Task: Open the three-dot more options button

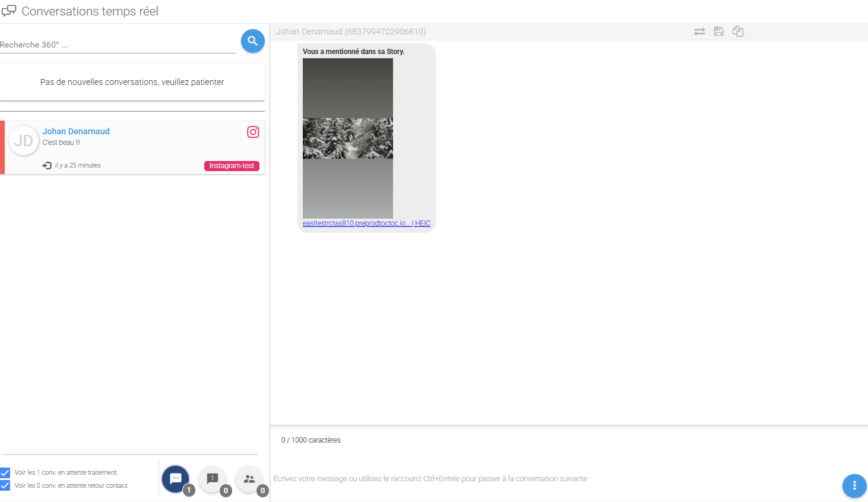Action: coord(854,485)
